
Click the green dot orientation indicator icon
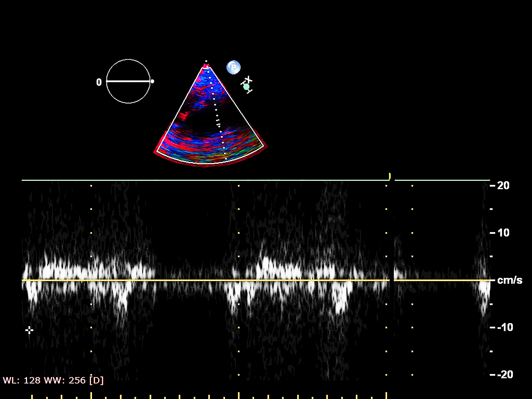[x=246, y=87]
